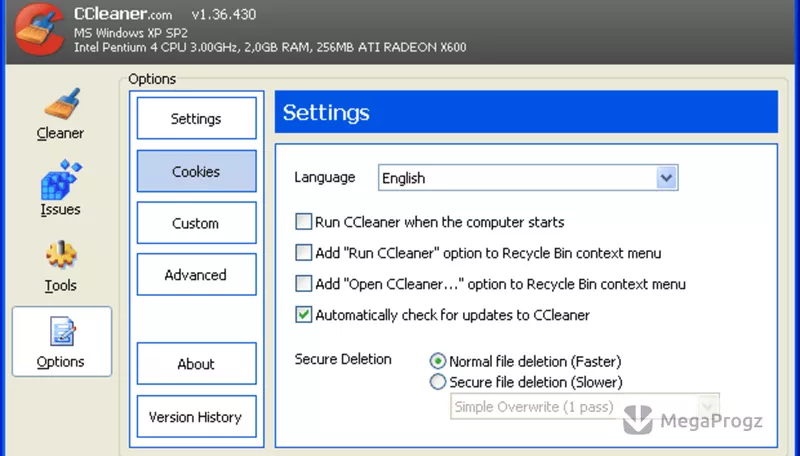This screenshot has height=456, width=800.
Task: Click the blue Settings heading
Action: (x=326, y=112)
